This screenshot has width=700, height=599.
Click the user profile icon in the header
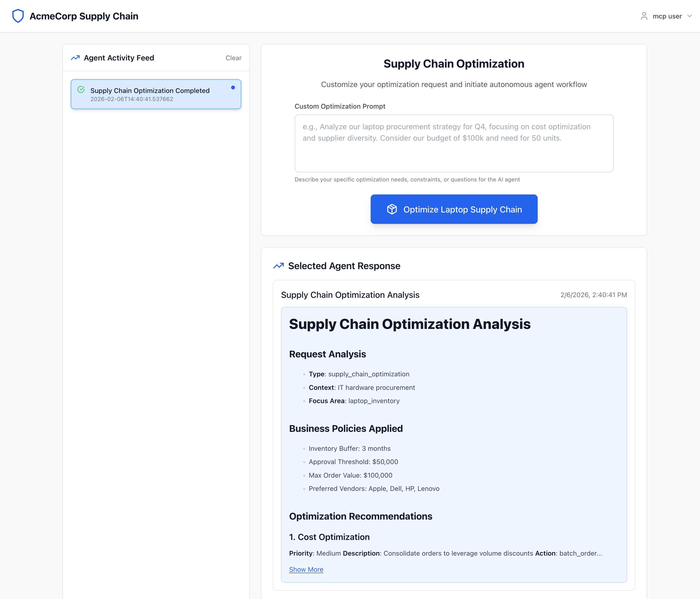(644, 16)
